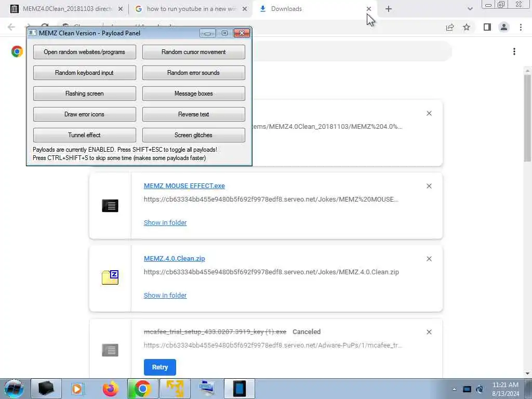Click the power/sync tray icon

[x=480, y=389]
